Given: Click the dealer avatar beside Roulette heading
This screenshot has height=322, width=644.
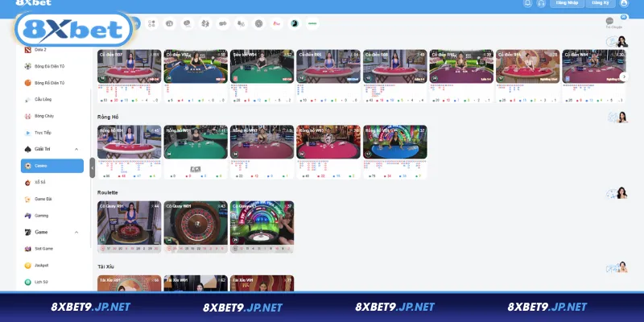Looking at the screenshot, I should click(x=617, y=193).
